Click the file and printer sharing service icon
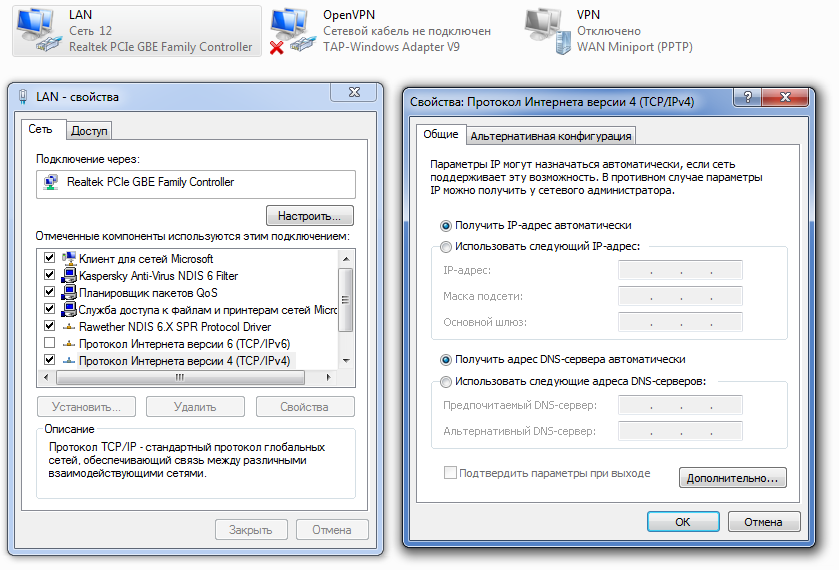This screenshot has height=570, width=839. coord(69,309)
